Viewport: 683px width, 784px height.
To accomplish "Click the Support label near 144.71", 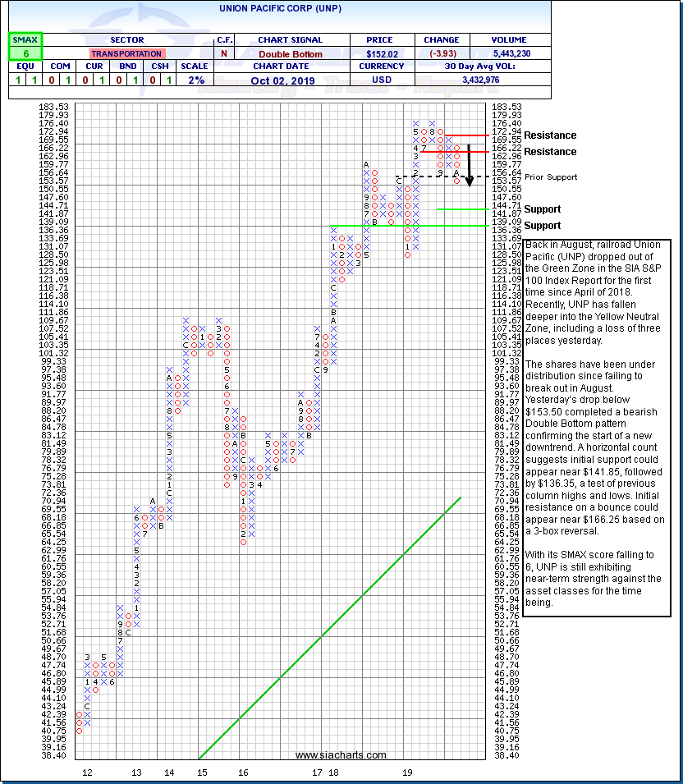I will pos(543,209).
